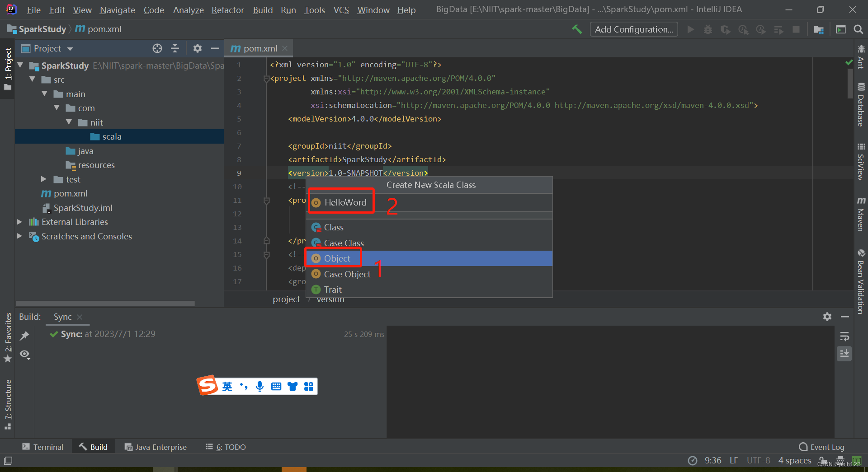Open the VCS menu
868x472 pixels.
pyautogui.click(x=341, y=10)
